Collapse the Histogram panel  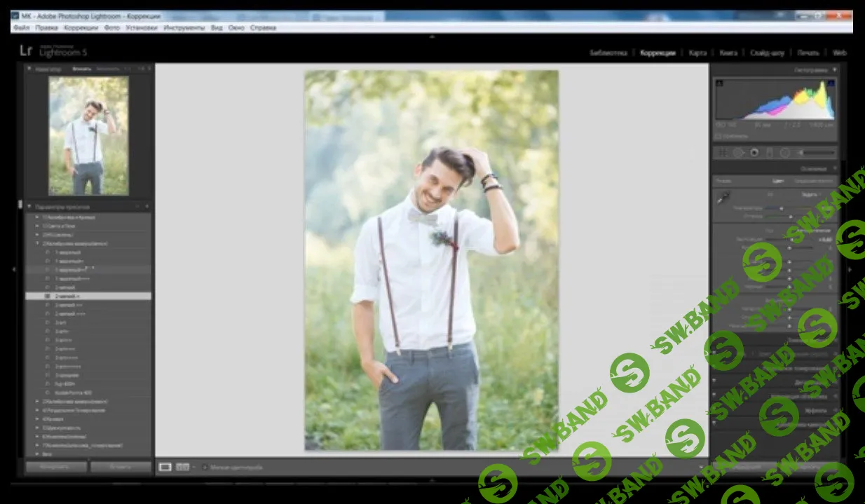pos(835,70)
